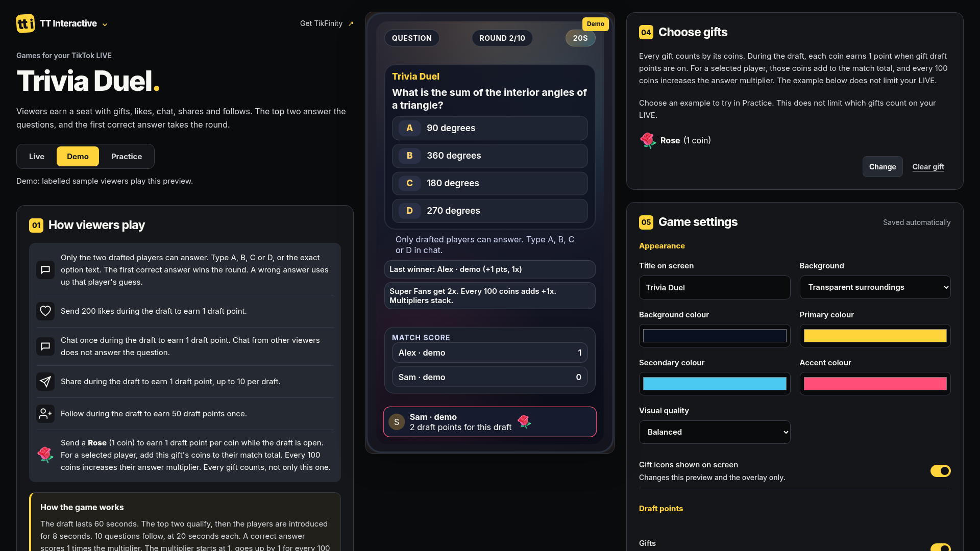Screen dimensions: 980x551
Task: Click the chat bubble icon for answering rules
Action: point(45,270)
